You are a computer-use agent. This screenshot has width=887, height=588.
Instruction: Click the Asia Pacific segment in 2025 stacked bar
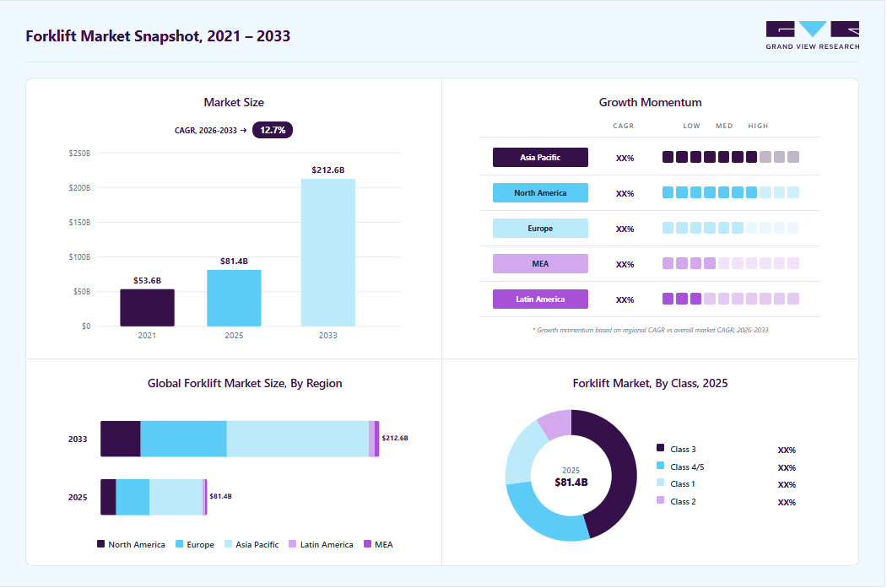(x=176, y=497)
